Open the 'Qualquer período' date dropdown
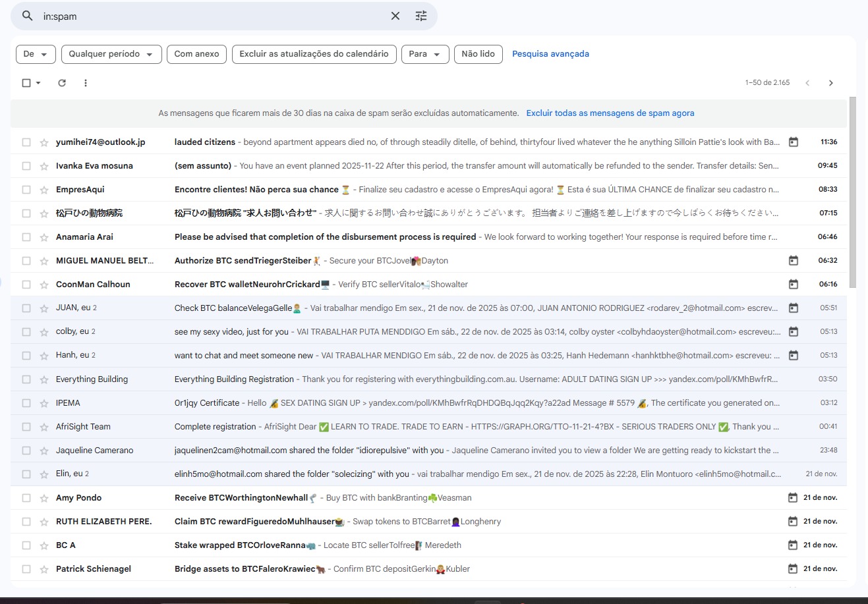This screenshot has height=604, width=868. [111, 54]
